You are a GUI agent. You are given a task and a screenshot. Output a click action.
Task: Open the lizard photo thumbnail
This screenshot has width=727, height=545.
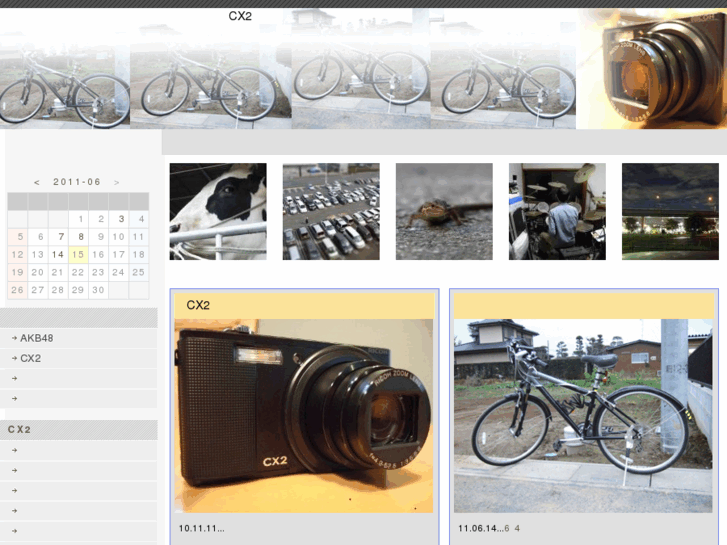(x=444, y=211)
